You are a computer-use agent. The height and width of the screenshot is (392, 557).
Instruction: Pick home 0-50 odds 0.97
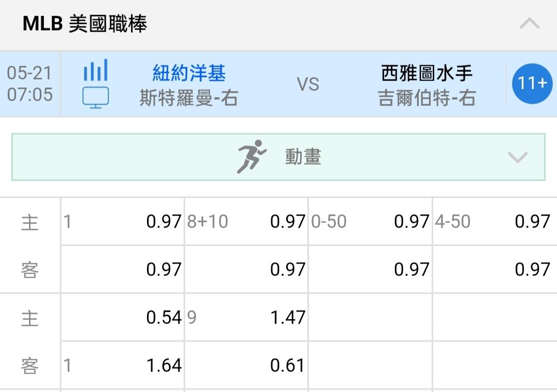pyautogui.click(x=370, y=221)
